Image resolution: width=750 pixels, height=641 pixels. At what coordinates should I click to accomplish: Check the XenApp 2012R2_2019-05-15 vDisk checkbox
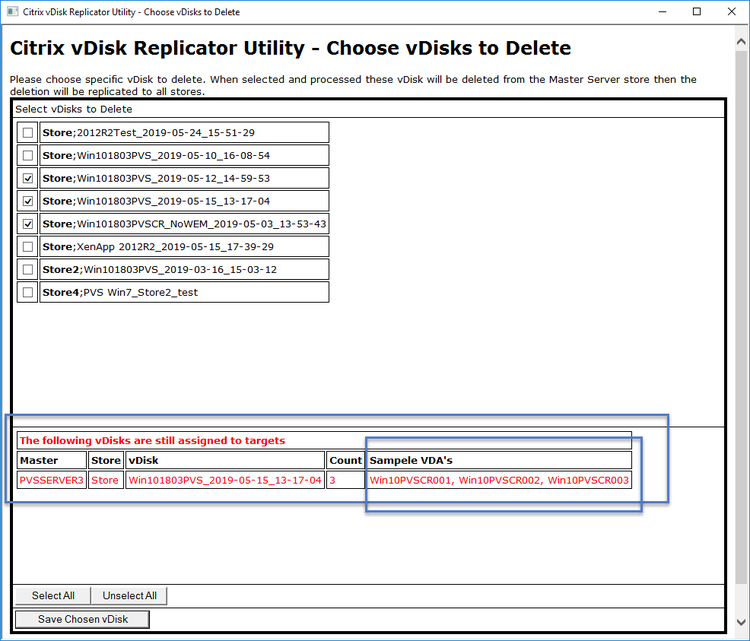pyautogui.click(x=28, y=247)
